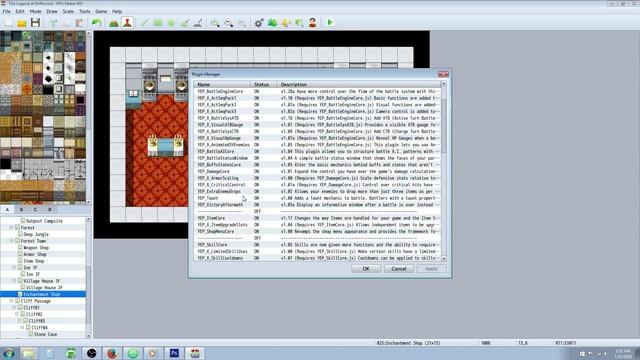Open the Help menu

[x=117, y=11]
